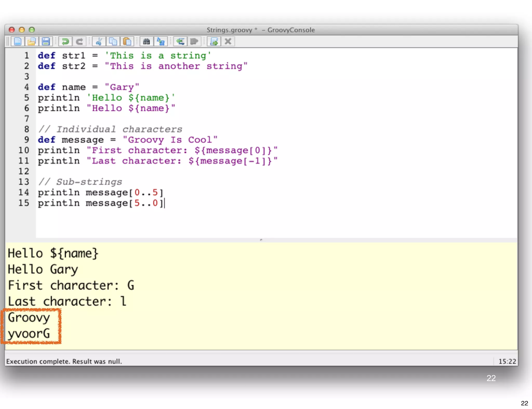The height and width of the screenshot is (409, 532).
Task: Save the script using the floppy disk icon
Action: (x=46, y=42)
